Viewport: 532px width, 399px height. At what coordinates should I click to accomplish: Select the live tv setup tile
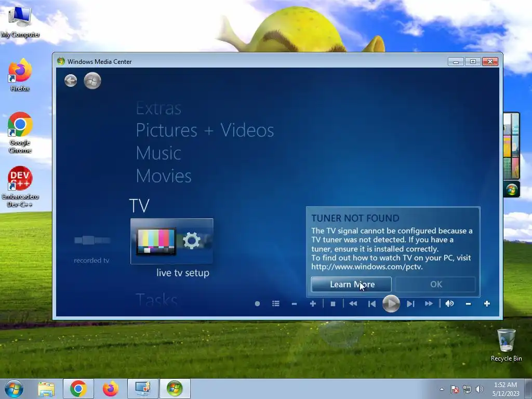click(171, 241)
